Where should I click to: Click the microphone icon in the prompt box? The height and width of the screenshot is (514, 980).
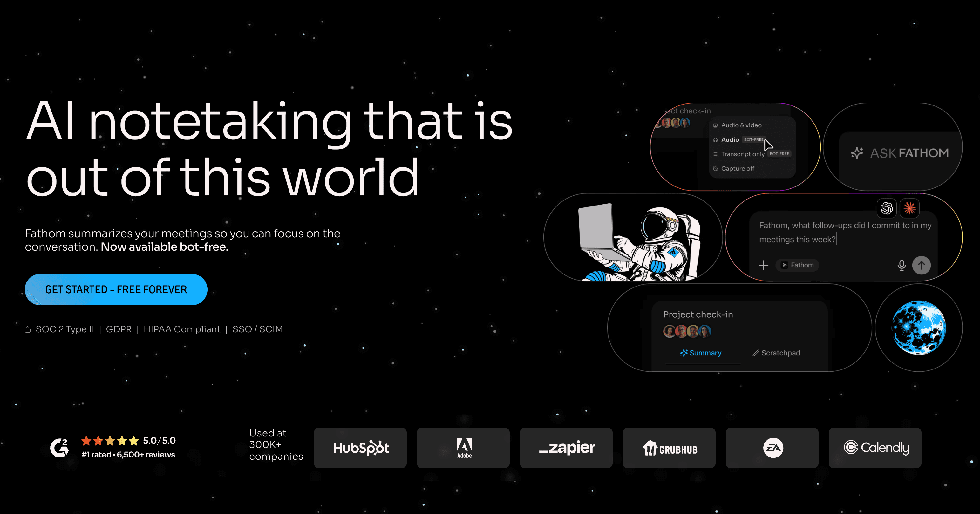(x=901, y=265)
